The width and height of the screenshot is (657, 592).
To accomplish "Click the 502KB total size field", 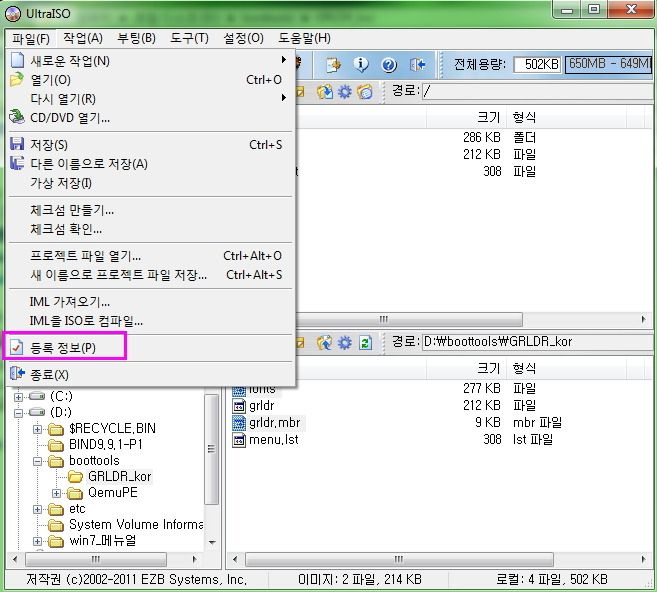I will (537, 64).
